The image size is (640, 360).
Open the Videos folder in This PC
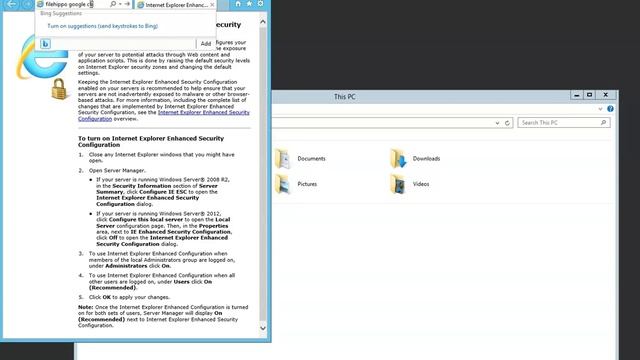(x=410, y=184)
